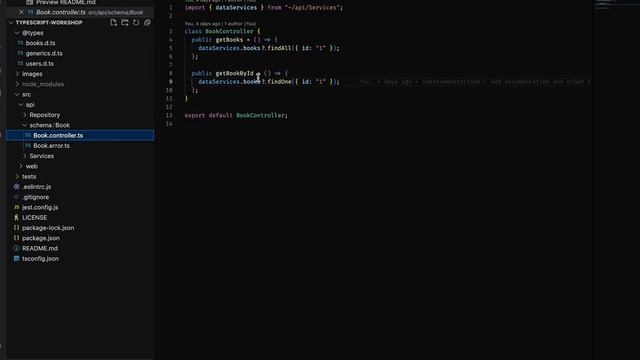Select Book.controller.ts in the file tree
Screen dimensions: 640x360
click(x=80, y=135)
